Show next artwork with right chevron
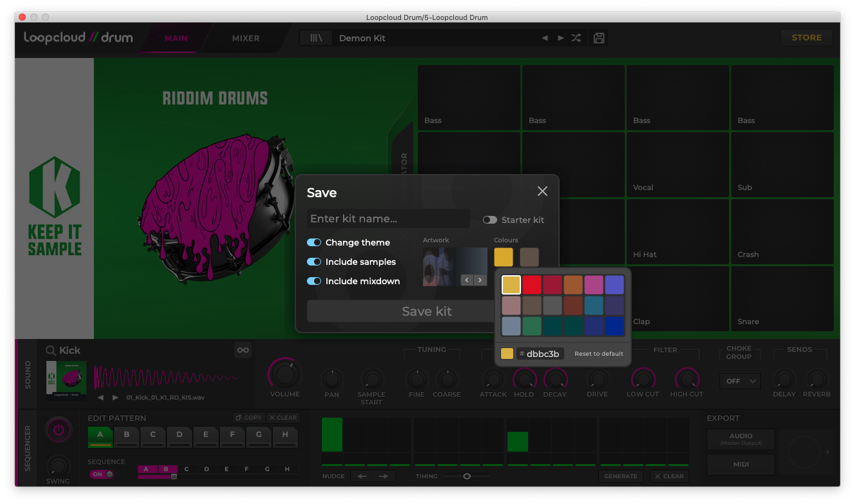The width and height of the screenshot is (855, 504). click(x=480, y=280)
